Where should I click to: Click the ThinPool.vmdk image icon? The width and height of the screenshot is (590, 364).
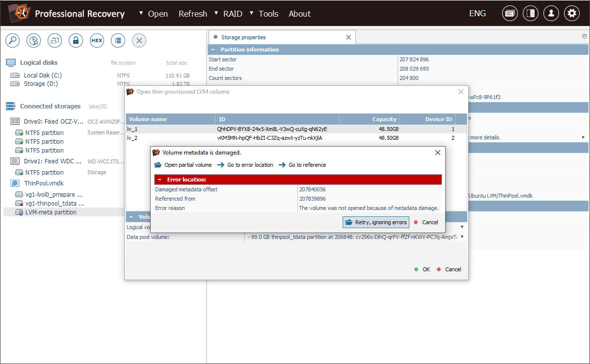coord(15,183)
